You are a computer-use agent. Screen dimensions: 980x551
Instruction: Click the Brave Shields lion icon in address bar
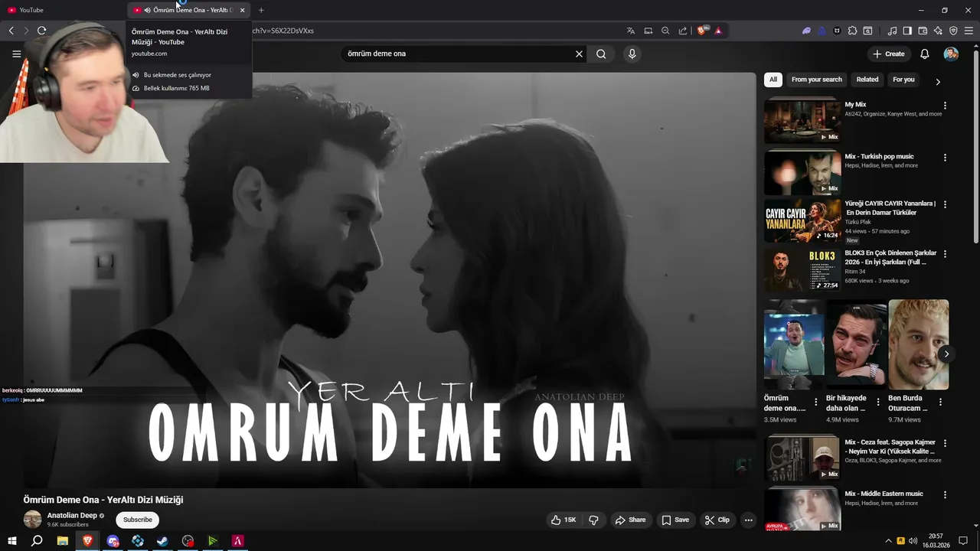(701, 31)
